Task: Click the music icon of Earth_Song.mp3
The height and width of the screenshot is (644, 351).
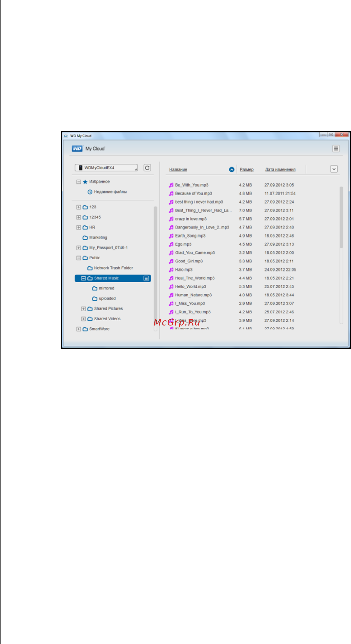Action: coord(171,236)
